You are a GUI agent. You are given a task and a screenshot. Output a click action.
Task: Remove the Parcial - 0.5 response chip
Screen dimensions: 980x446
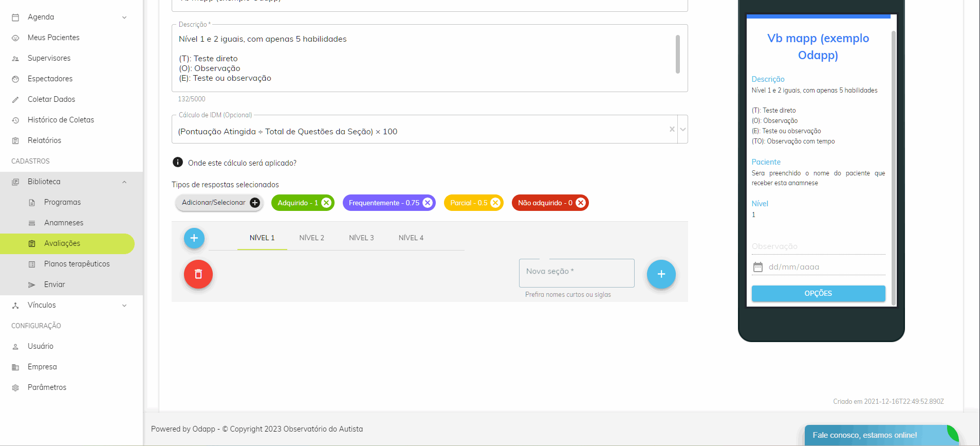click(495, 203)
